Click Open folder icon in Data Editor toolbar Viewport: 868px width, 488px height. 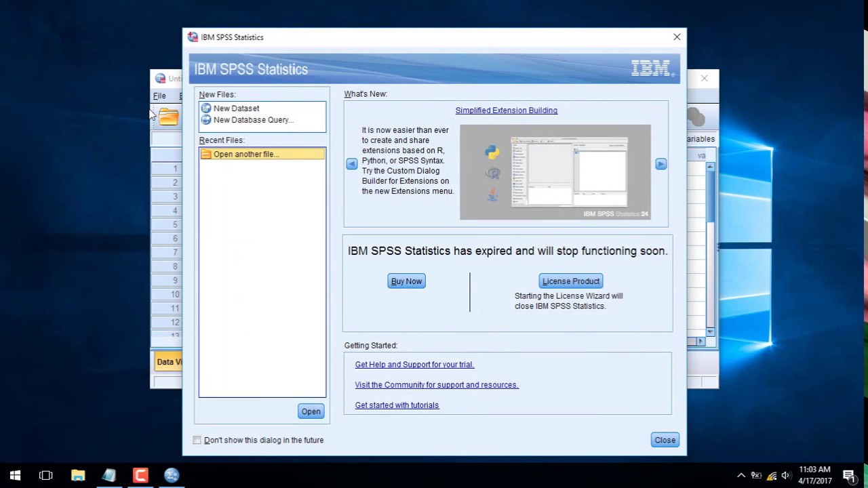coord(168,117)
